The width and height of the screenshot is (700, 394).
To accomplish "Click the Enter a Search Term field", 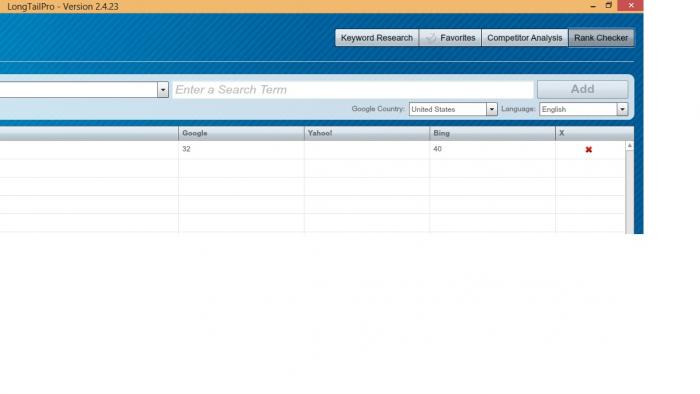I will (x=353, y=90).
